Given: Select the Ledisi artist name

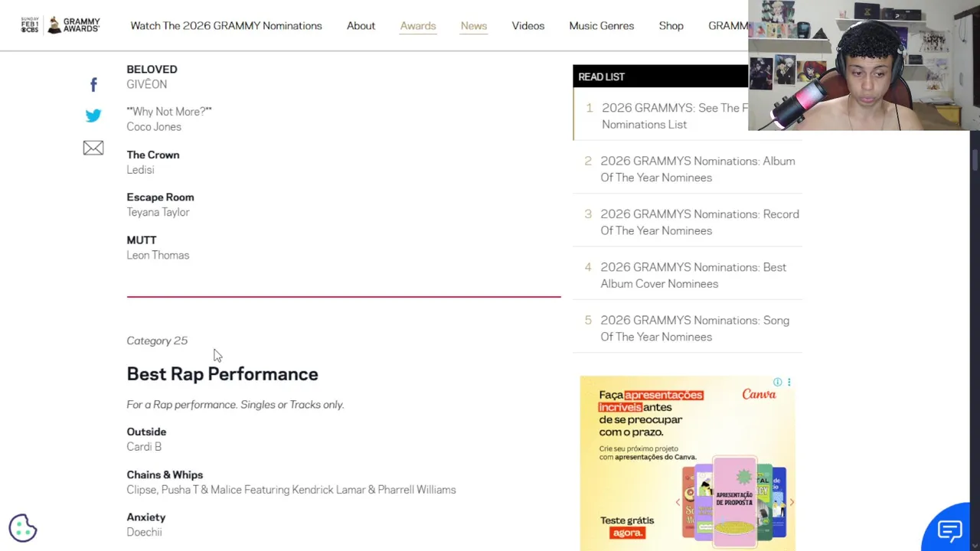Looking at the screenshot, I should tap(140, 170).
